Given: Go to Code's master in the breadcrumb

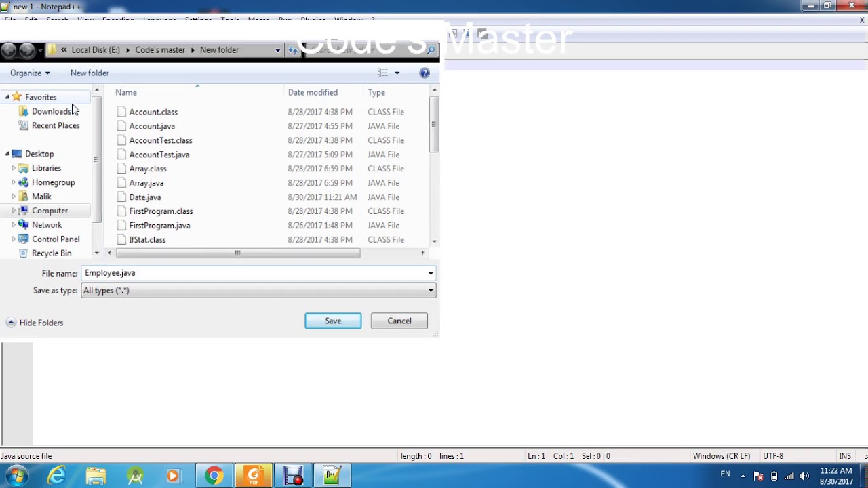Looking at the screenshot, I should click(160, 50).
